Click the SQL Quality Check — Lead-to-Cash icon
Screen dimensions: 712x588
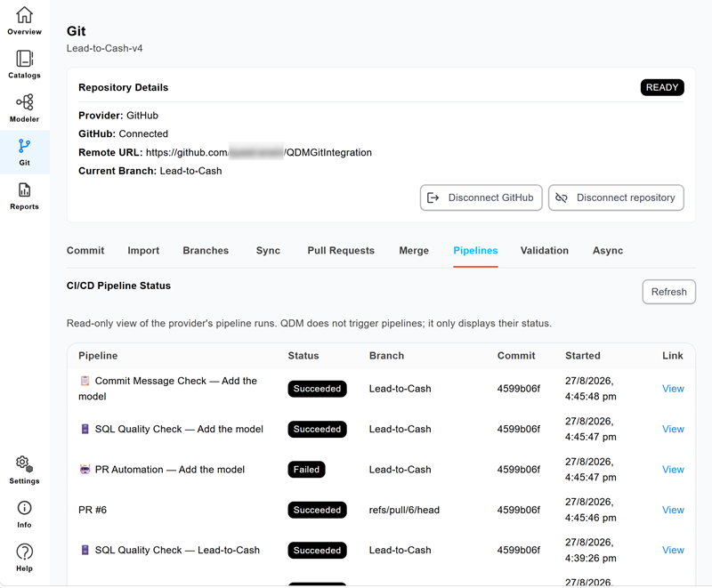point(85,550)
